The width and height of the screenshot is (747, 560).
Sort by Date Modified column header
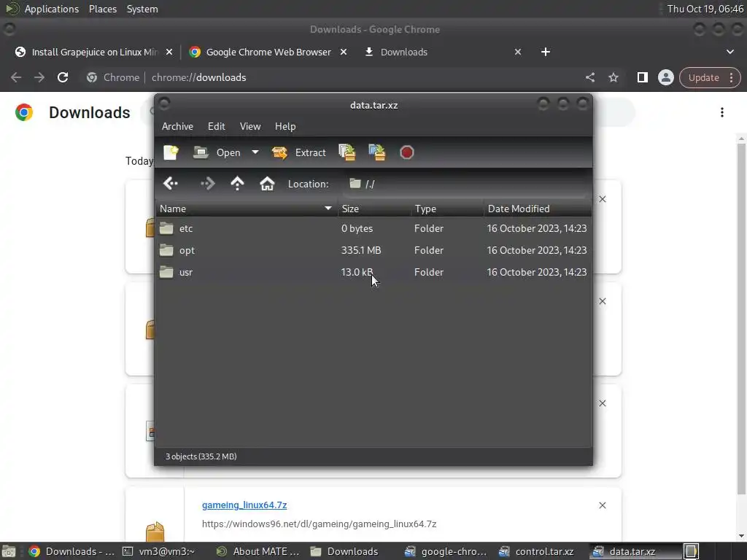pyautogui.click(x=538, y=209)
